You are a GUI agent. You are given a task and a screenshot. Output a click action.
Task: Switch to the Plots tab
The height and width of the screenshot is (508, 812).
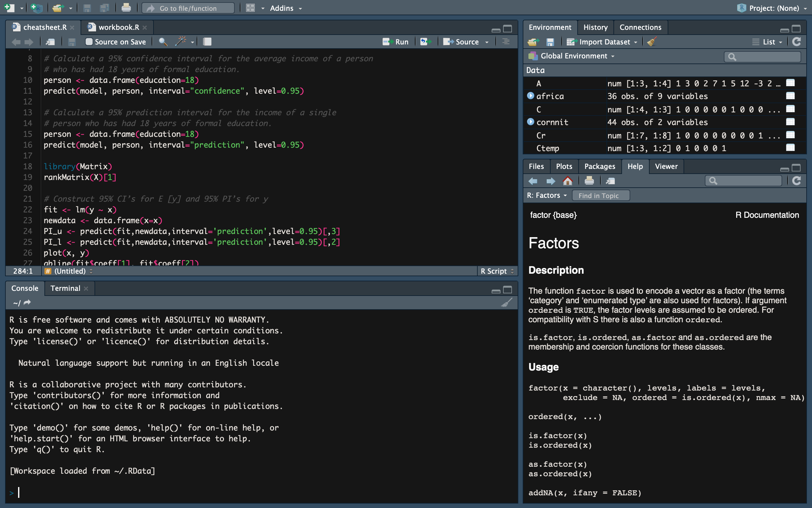pyautogui.click(x=564, y=166)
